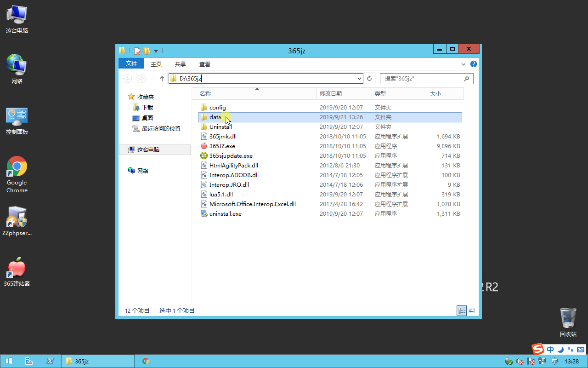The height and width of the screenshot is (368, 588).
Task: Switch to the 主页 ribbon tab
Action: [156, 64]
